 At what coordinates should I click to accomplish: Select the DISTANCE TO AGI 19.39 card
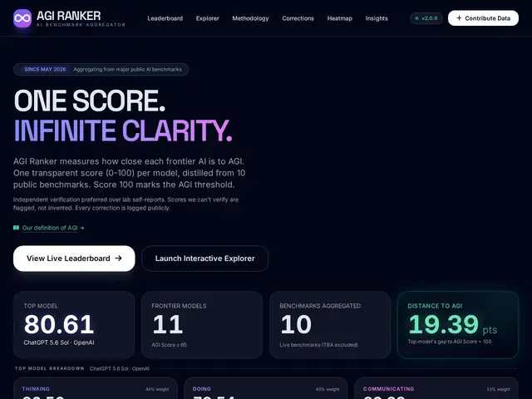(x=458, y=325)
